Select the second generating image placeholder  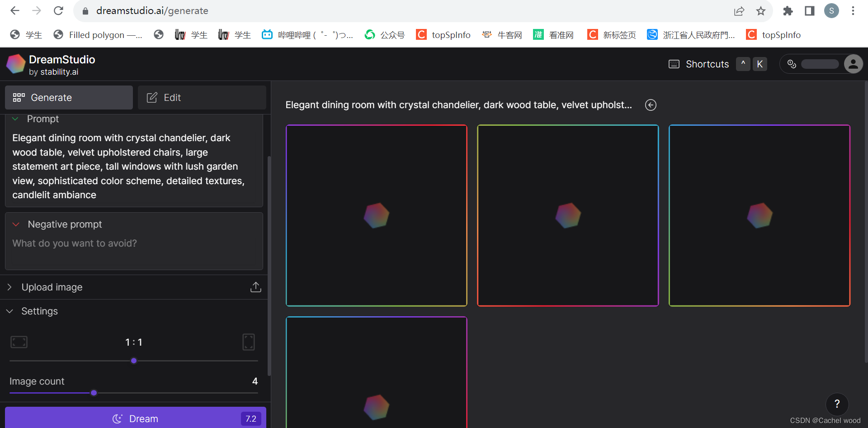pyautogui.click(x=568, y=216)
